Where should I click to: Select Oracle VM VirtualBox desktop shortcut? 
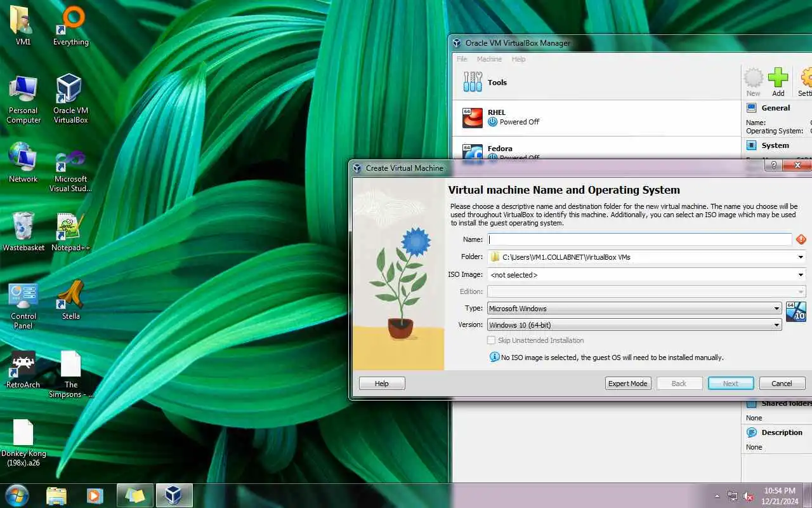click(70, 98)
